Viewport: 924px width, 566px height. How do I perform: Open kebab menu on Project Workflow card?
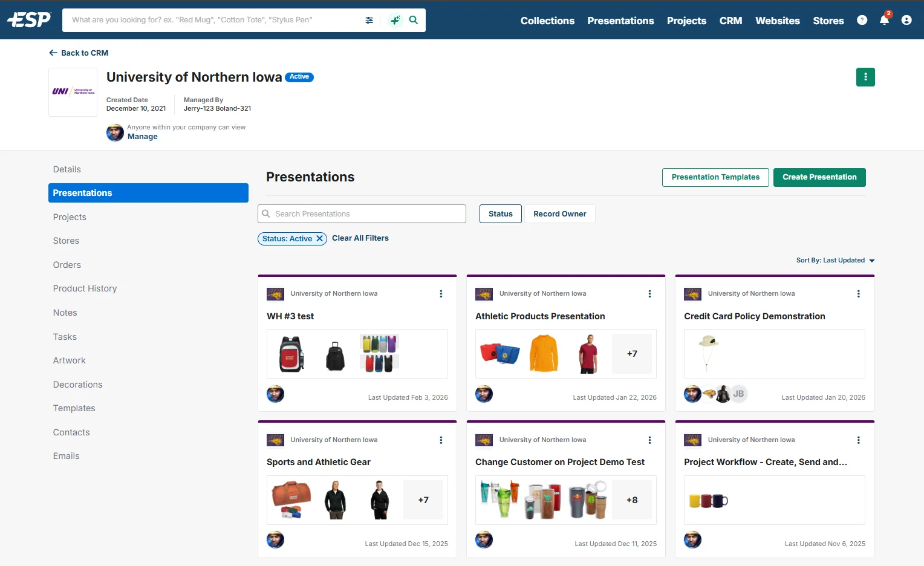click(x=858, y=440)
